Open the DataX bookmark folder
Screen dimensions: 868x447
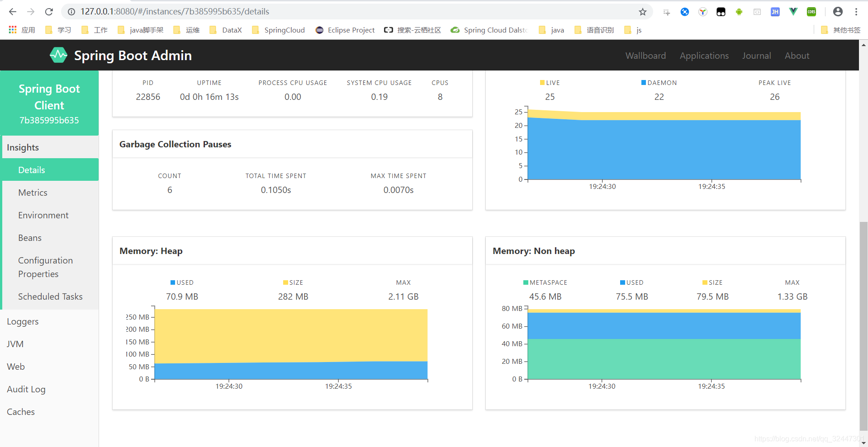[226, 30]
